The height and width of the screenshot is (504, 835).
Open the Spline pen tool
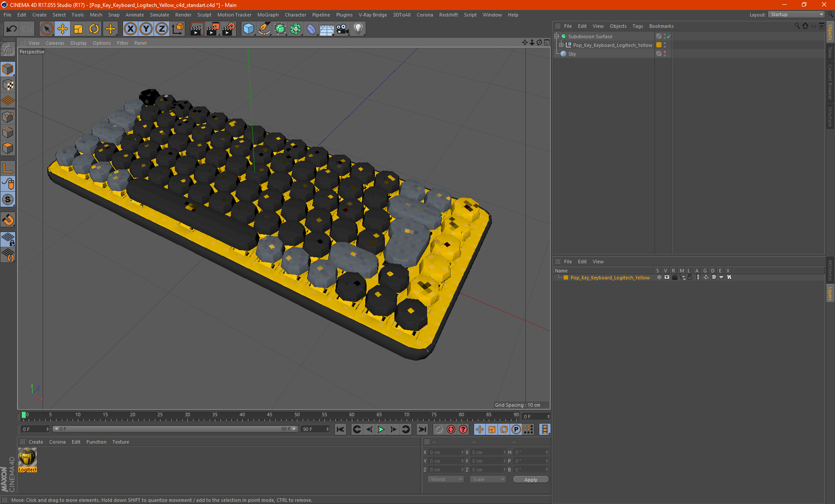click(x=264, y=29)
